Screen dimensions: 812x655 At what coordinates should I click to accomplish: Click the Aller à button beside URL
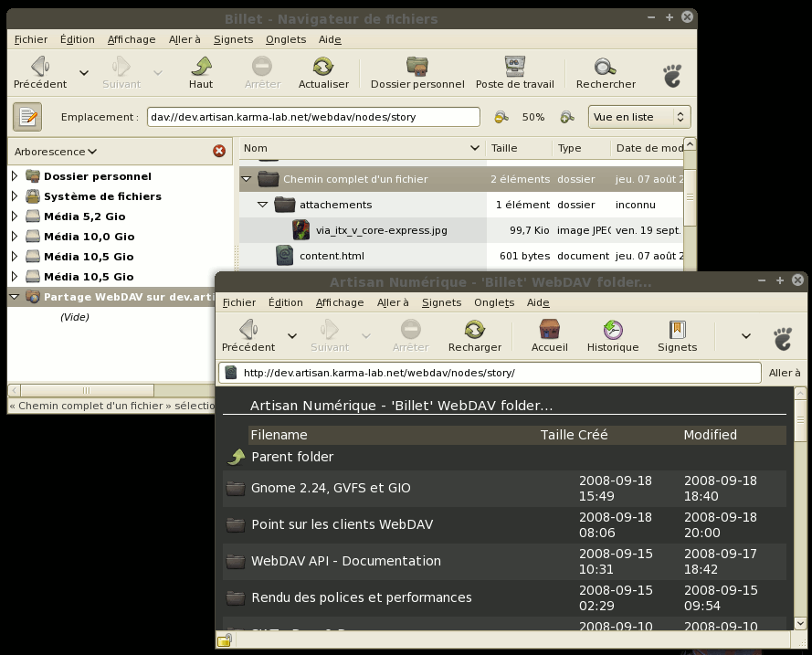tap(784, 373)
